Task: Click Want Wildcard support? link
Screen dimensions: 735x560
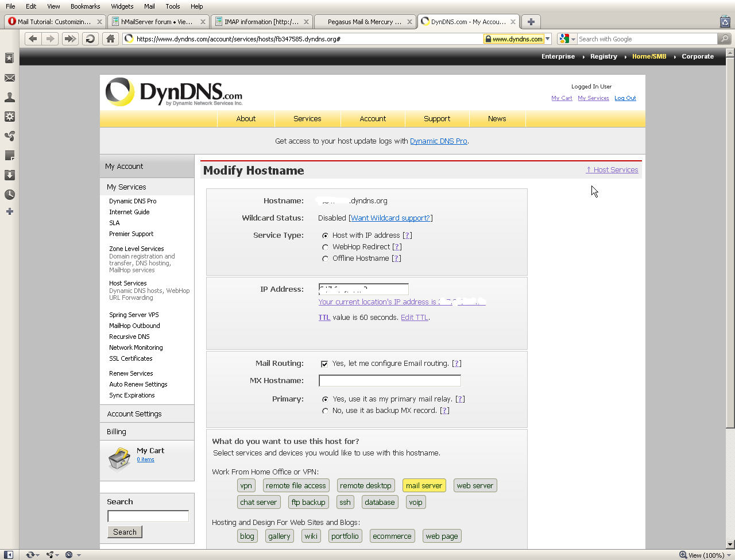Action: pos(390,218)
